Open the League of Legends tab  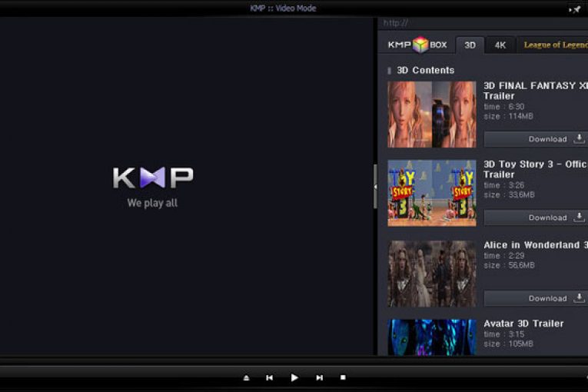(554, 45)
